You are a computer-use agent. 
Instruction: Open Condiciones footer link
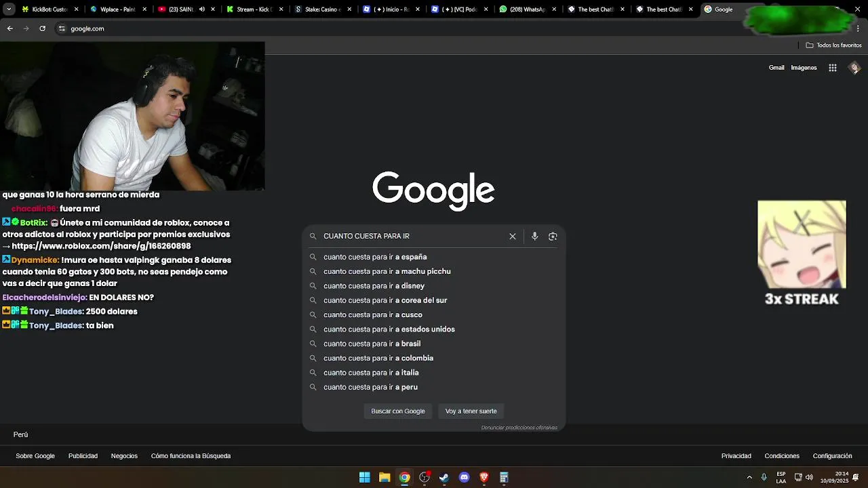tap(782, 456)
